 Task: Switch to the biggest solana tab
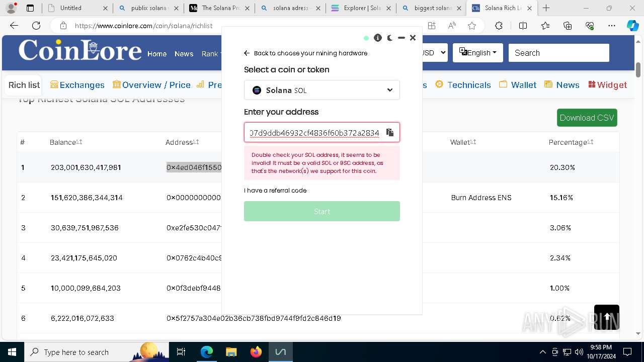pos(431,8)
